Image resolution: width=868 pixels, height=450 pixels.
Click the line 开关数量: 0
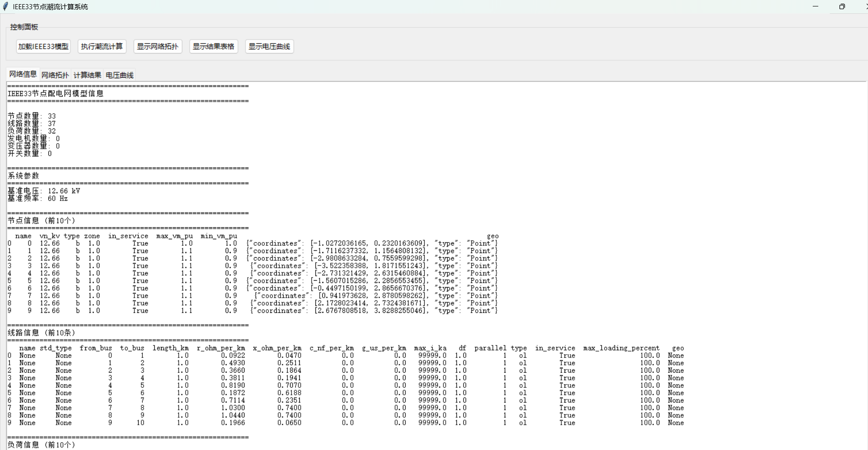tap(30, 154)
